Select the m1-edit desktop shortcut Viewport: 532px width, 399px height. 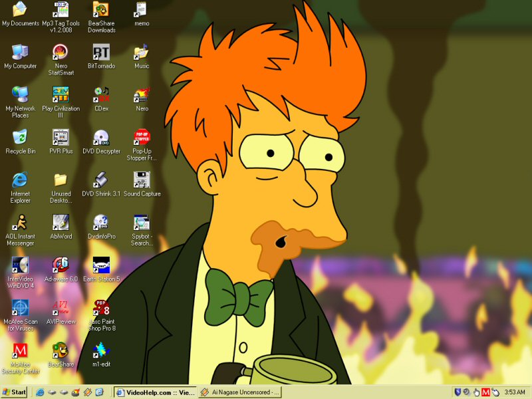coord(102,355)
